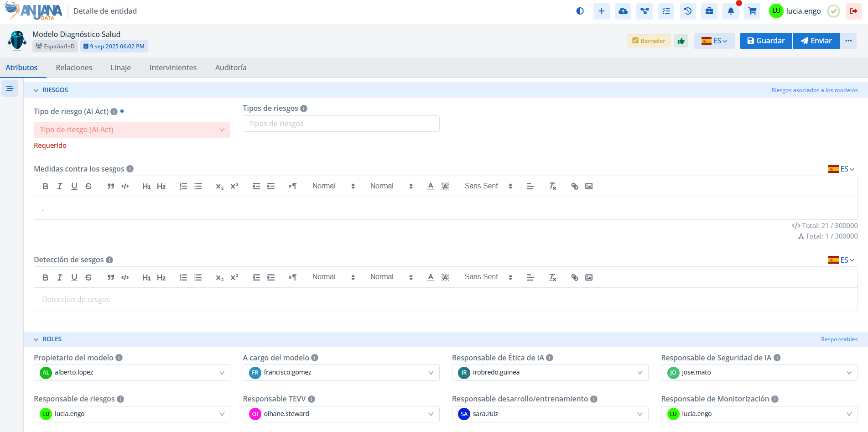Open Propietario del modelo dropdown
Image resolution: width=868 pixels, height=432 pixels.
(132, 373)
